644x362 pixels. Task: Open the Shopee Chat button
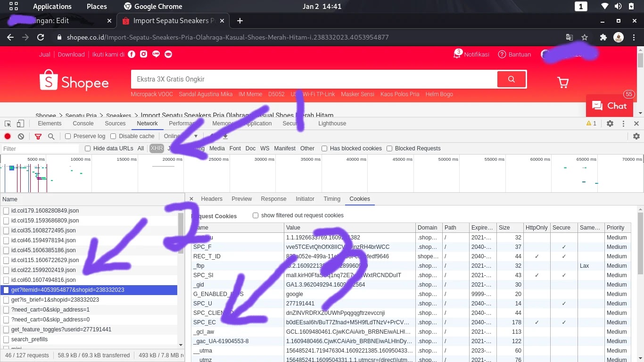[x=609, y=106]
